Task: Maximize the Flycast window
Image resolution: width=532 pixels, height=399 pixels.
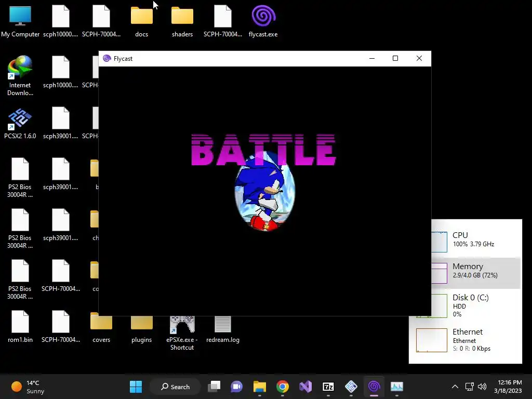Action: pyautogui.click(x=395, y=58)
